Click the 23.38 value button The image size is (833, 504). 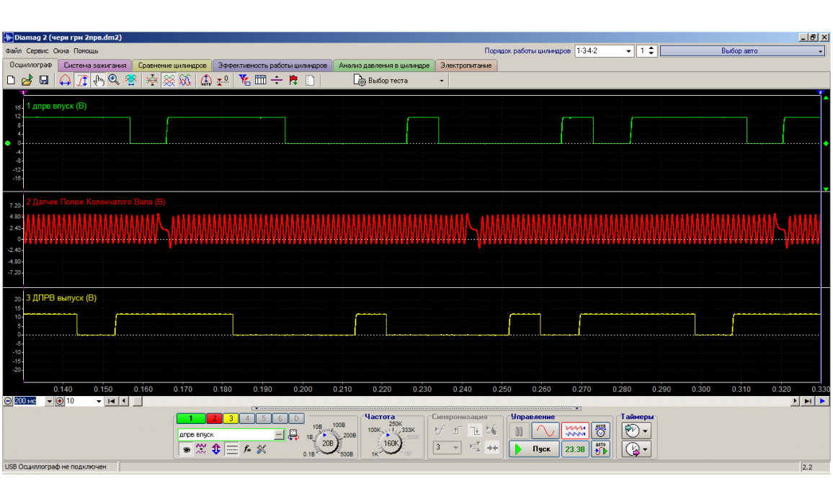pos(575,449)
